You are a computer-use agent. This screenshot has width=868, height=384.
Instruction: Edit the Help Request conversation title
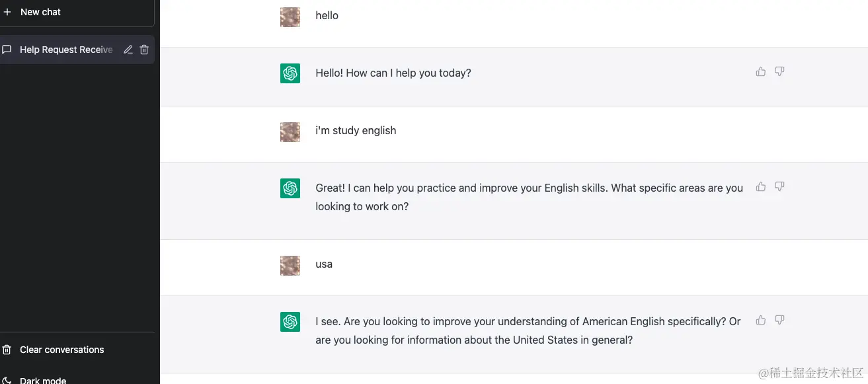click(x=128, y=50)
